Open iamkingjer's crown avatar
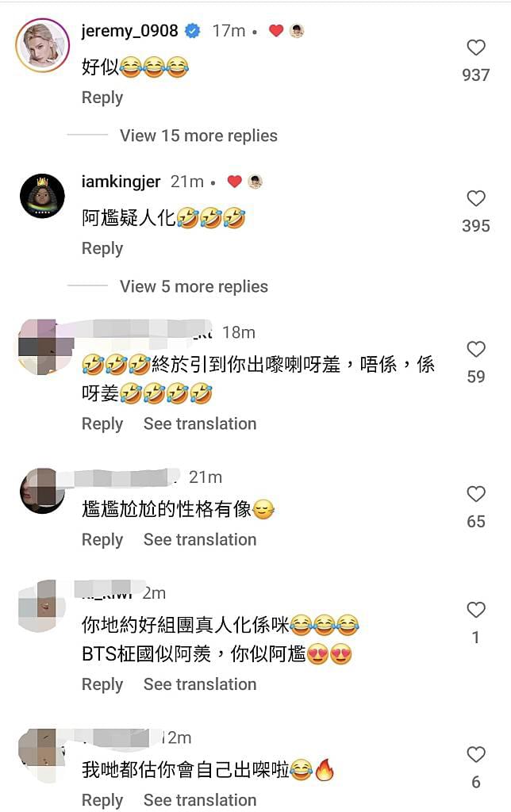Screen dimensions: 511x812 pyautogui.click(x=43, y=197)
